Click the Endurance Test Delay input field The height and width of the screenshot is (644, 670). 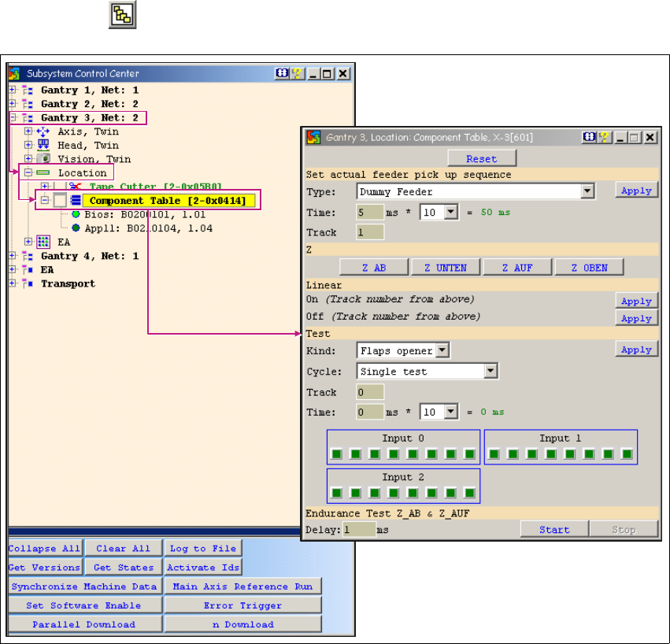click(359, 530)
